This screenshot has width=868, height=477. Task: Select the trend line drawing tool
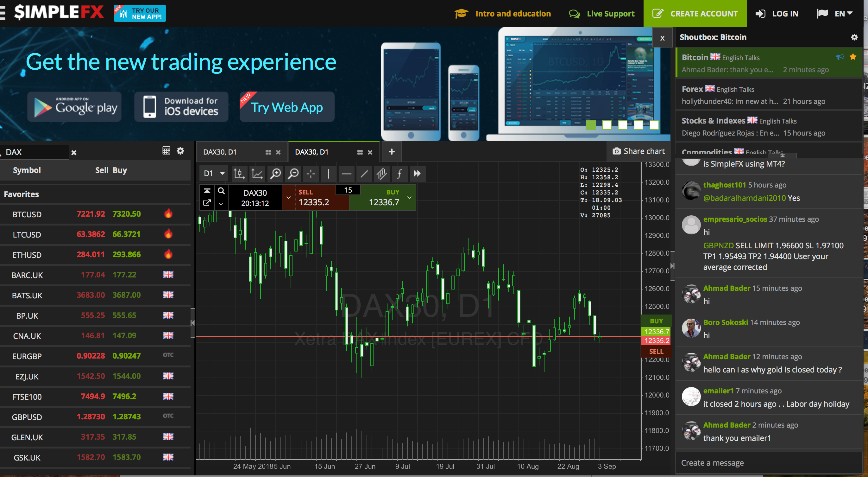364,174
